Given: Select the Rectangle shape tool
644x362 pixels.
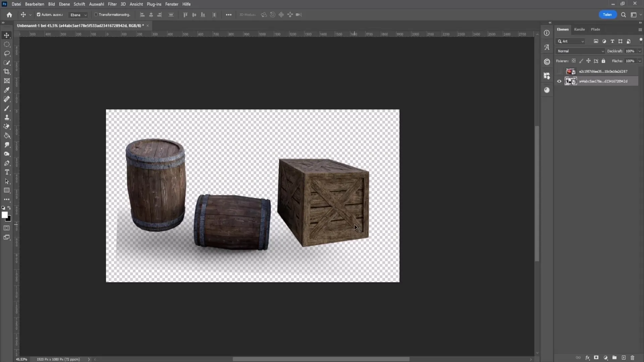Looking at the screenshot, I should [x=7, y=190].
